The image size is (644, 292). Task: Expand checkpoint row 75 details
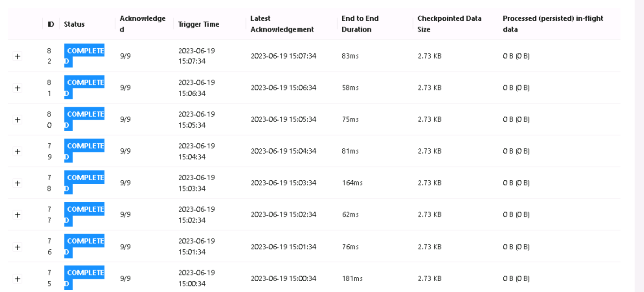coord(17,279)
